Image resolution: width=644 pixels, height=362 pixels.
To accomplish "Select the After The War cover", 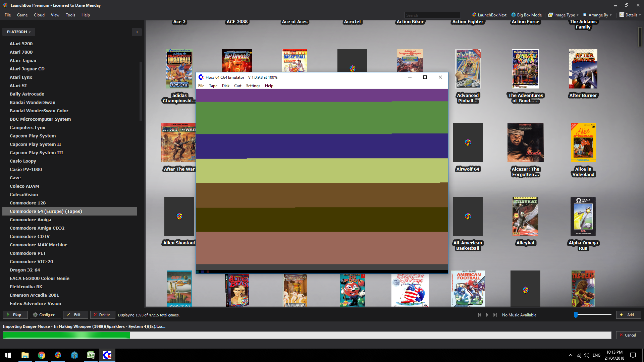I will coord(178,142).
